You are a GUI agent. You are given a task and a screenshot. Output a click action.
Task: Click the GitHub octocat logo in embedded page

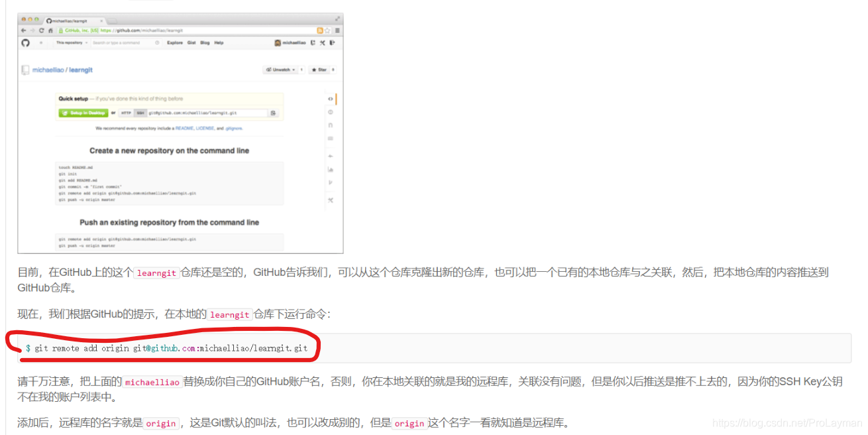[25, 42]
